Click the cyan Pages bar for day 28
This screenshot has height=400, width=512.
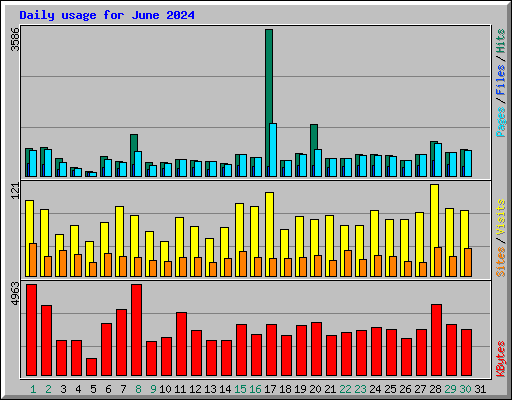(x=438, y=160)
